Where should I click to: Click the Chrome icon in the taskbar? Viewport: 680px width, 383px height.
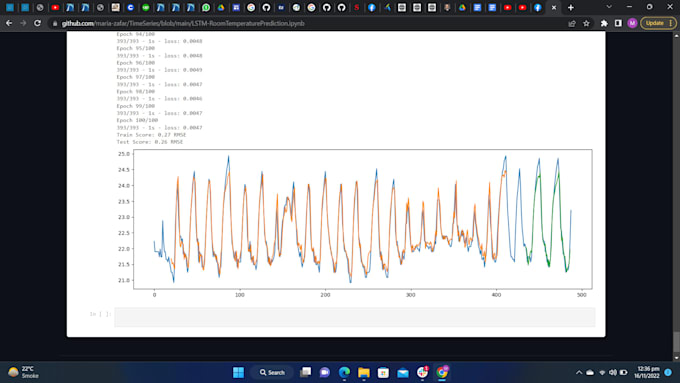pyautogui.click(x=442, y=372)
